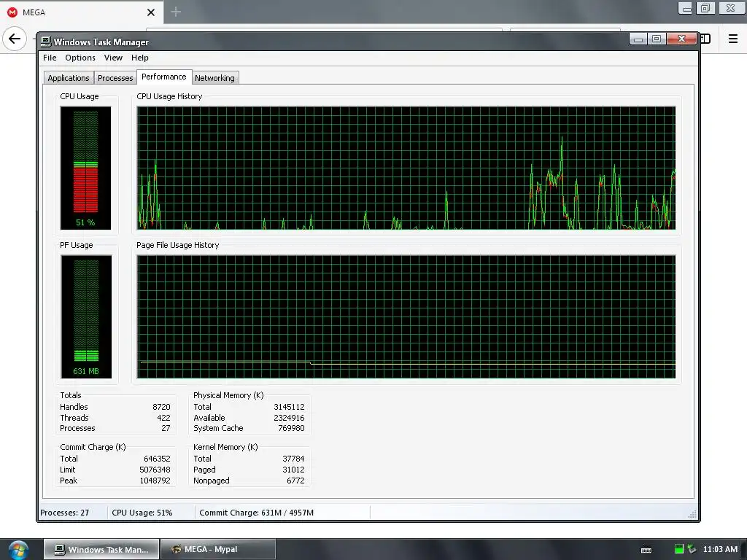Open the browser hamburger menu
Screen dimensions: 747x560
(733, 39)
